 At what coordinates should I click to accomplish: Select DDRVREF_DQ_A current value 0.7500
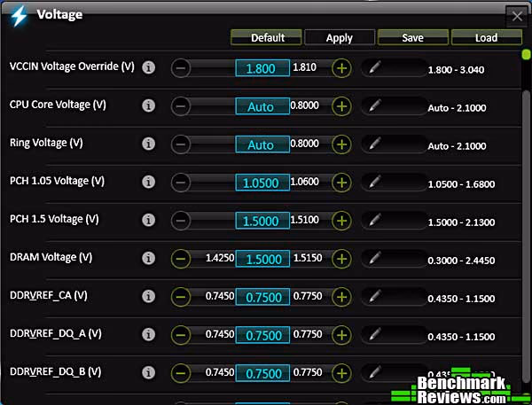coord(262,335)
